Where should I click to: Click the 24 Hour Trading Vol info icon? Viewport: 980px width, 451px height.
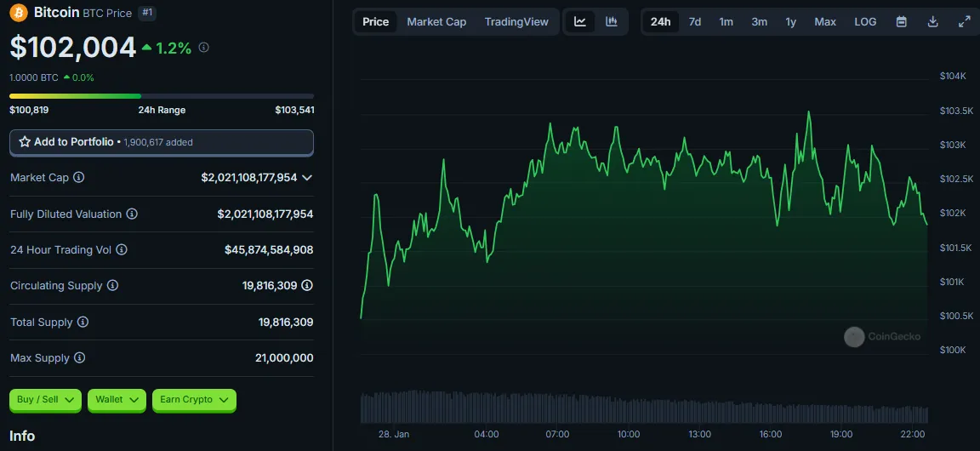tap(122, 249)
